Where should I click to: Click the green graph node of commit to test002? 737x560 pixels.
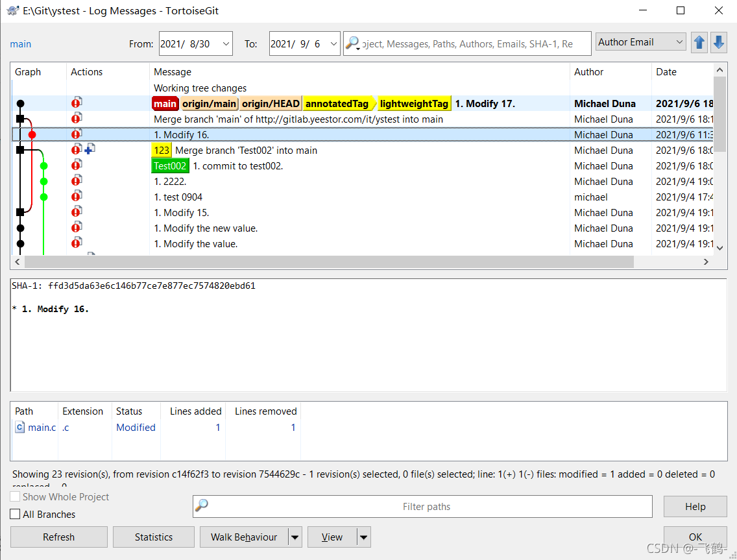[x=43, y=166]
